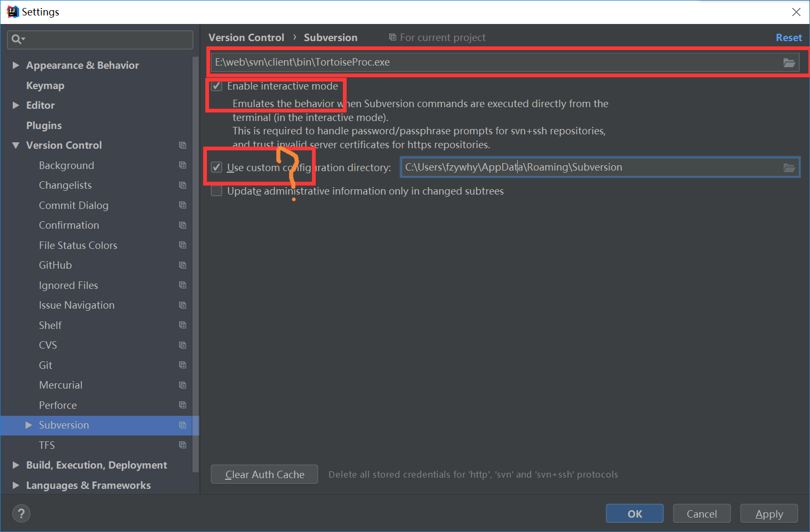Focus the settings search field
810x532 pixels.
100,39
